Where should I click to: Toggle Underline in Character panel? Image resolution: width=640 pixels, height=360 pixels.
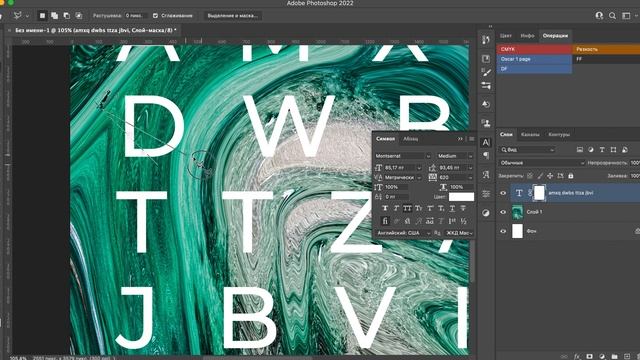coord(452,208)
